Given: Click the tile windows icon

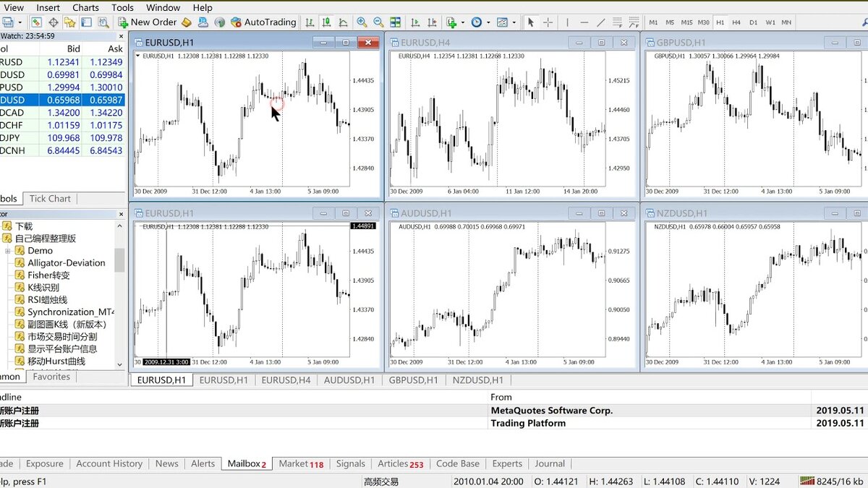Looking at the screenshot, I should point(395,22).
